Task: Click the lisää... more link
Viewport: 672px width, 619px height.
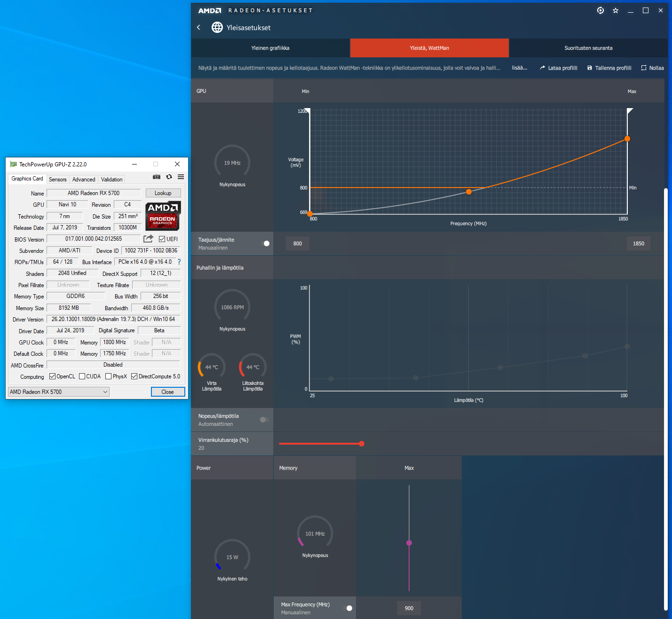Action: click(x=519, y=68)
